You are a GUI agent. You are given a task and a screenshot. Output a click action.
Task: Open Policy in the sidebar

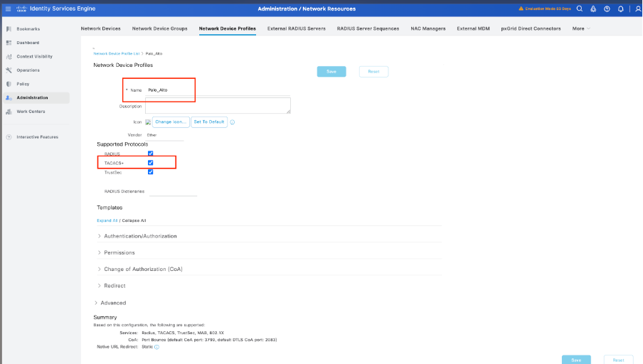[x=23, y=84]
